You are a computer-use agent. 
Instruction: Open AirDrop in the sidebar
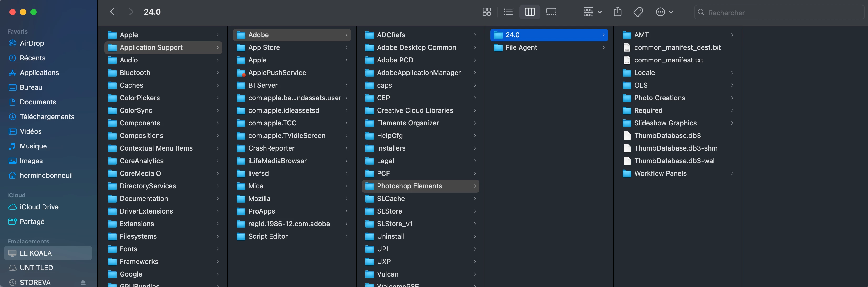coord(32,43)
